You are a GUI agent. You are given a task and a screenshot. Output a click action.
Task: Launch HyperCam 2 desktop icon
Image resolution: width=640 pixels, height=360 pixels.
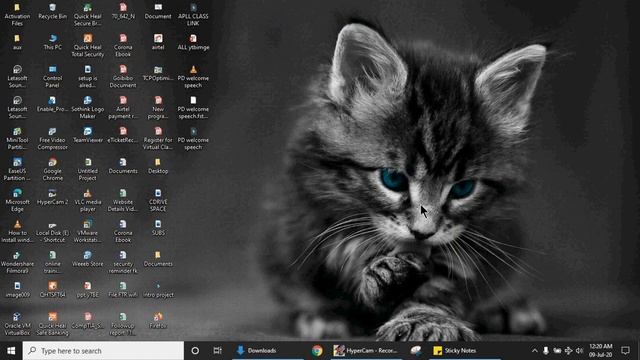pyautogui.click(x=52, y=197)
